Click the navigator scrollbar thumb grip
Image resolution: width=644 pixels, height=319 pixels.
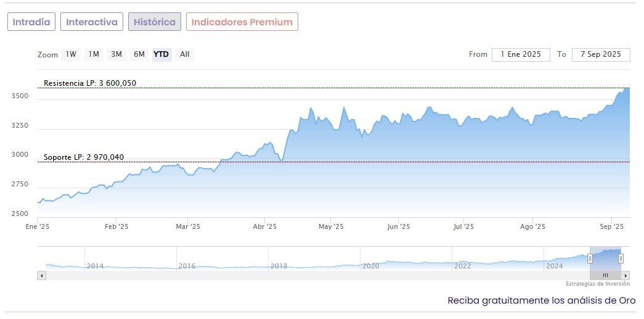click(x=605, y=275)
